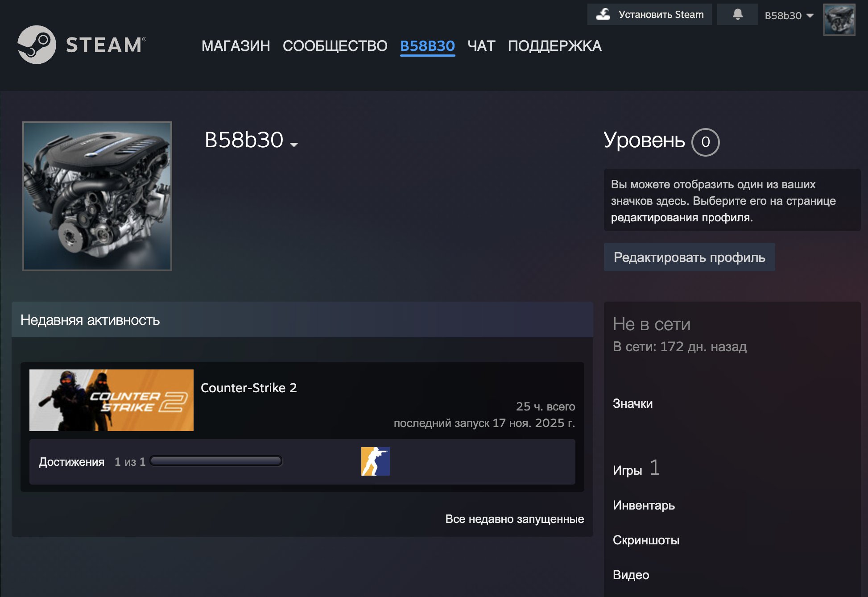Image resolution: width=868 pixels, height=597 pixels.
Task: Click the small avatar in the top bar
Action: pyautogui.click(x=839, y=20)
